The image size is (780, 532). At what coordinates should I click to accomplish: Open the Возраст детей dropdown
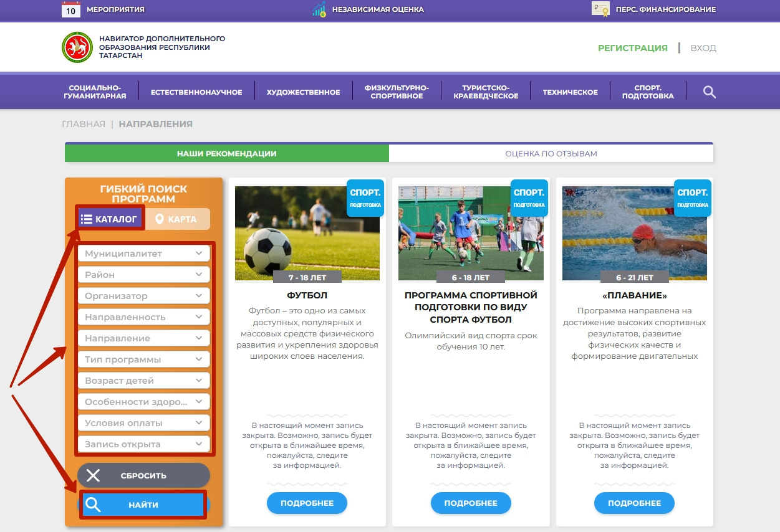tap(143, 380)
